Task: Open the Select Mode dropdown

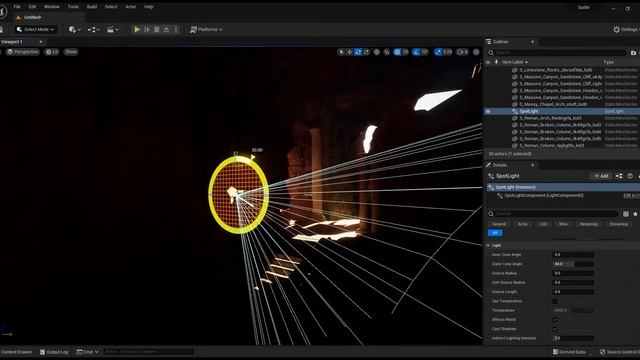Action: (35, 29)
